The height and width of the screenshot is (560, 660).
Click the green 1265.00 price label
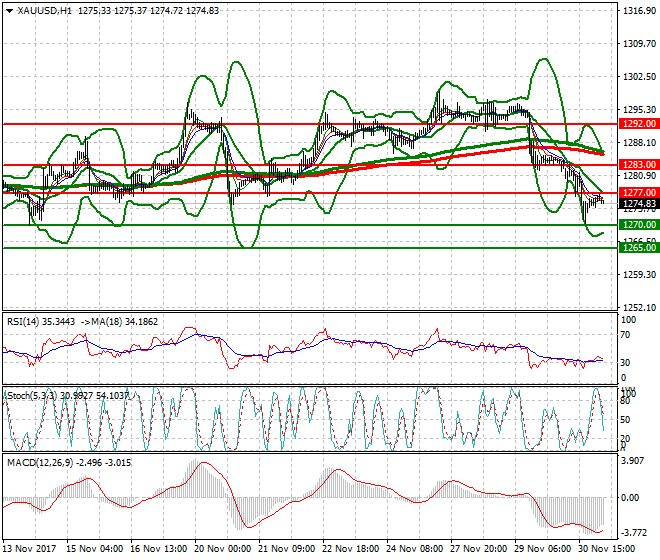[x=635, y=248]
